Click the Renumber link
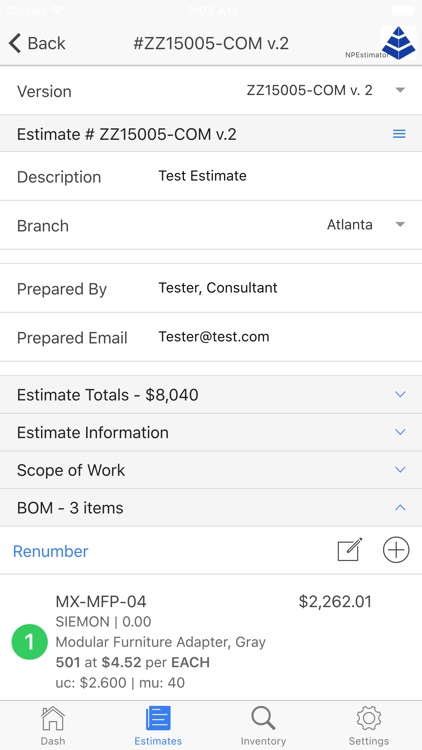The image size is (422, 750). click(51, 551)
